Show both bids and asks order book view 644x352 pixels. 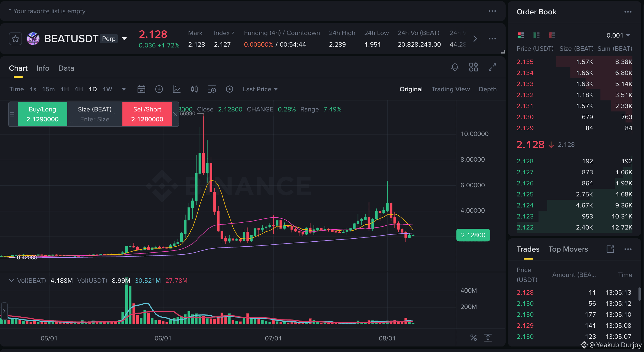[521, 35]
